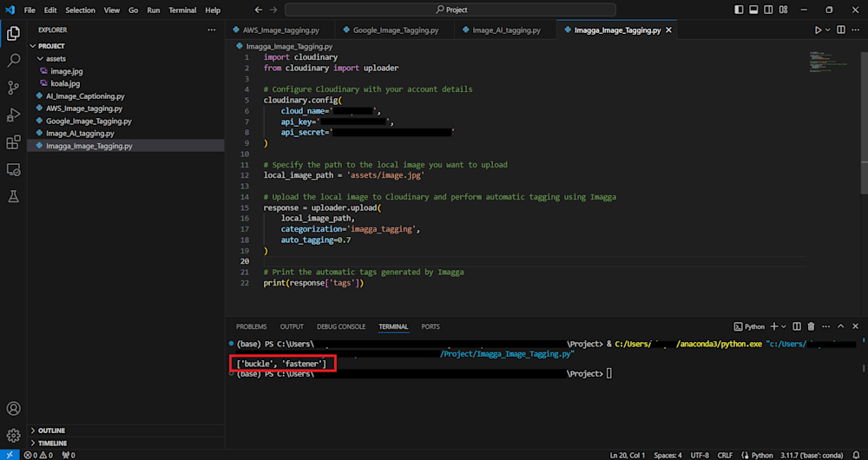This screenshot has height=460, width=868.
Task: Open the Manage gear menu
Action: (x=13, y=435)
